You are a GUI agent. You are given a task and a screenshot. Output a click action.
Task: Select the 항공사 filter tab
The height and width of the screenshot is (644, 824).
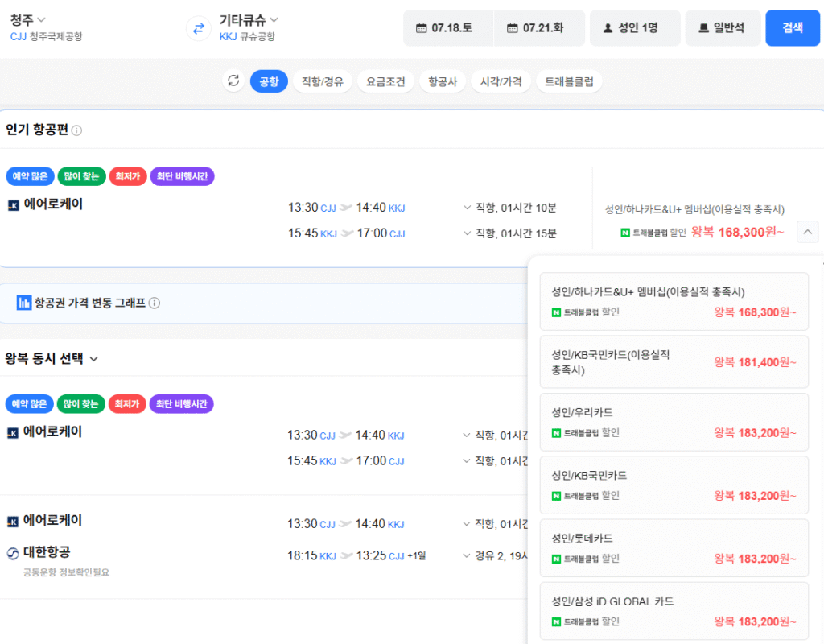(443, 81)
